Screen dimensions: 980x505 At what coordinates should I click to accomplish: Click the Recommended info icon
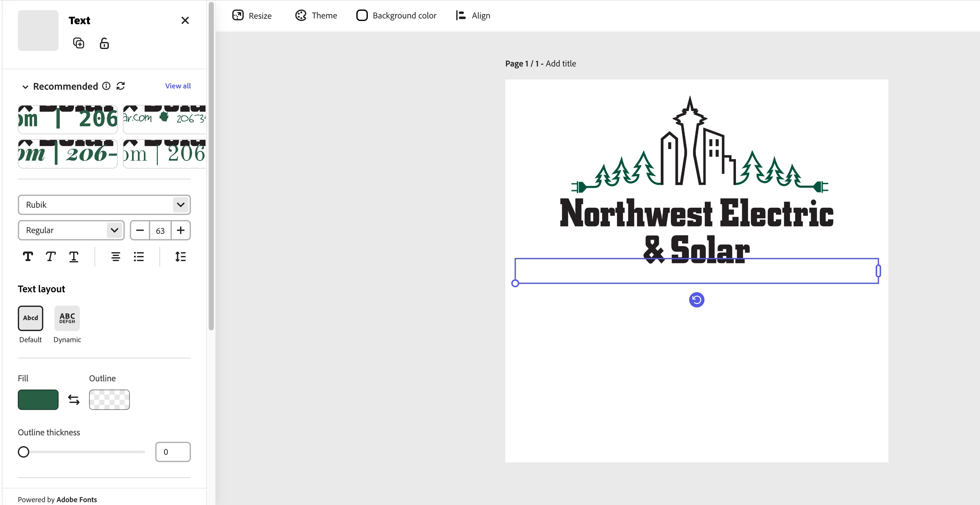pos(107,86)
